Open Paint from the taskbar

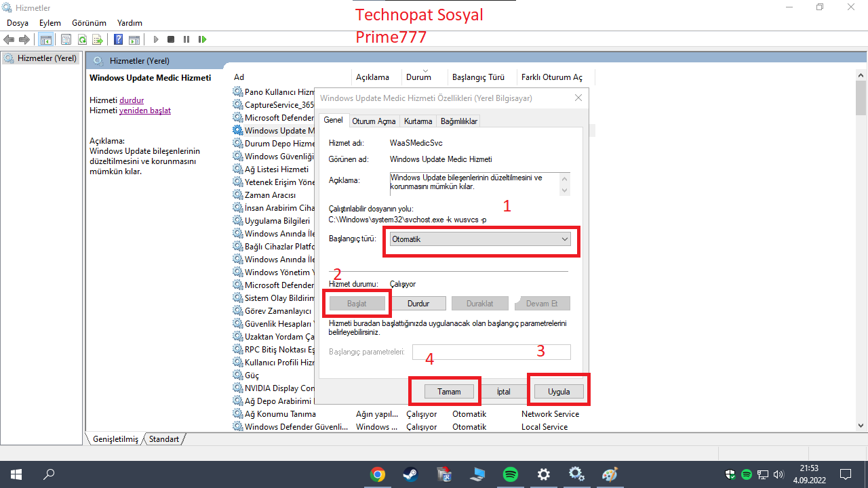point(610,474)
